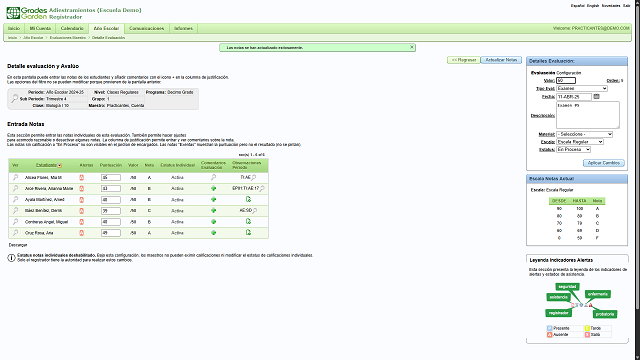Open the Escala dropdown
Viewport: 640px width, 360px height.
580,142
